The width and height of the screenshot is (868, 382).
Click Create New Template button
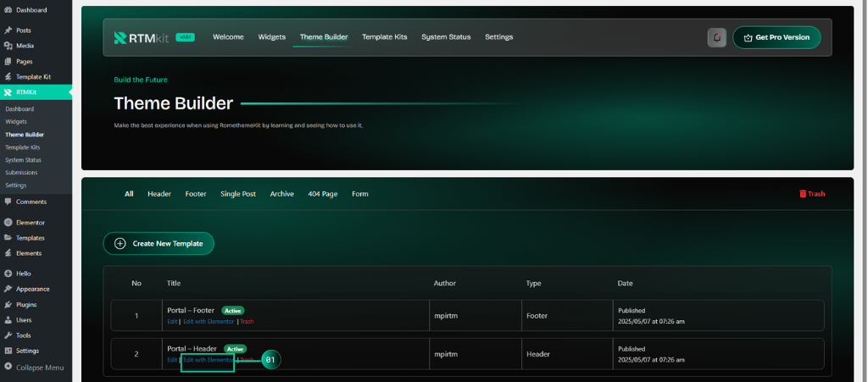[159, 243]
